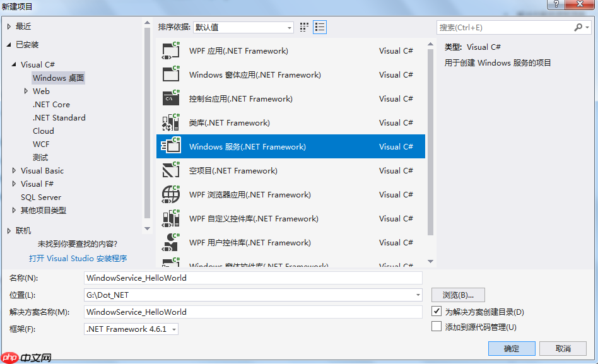
Task: Expand the Visual F# tree node
Action: coord(14,184)
